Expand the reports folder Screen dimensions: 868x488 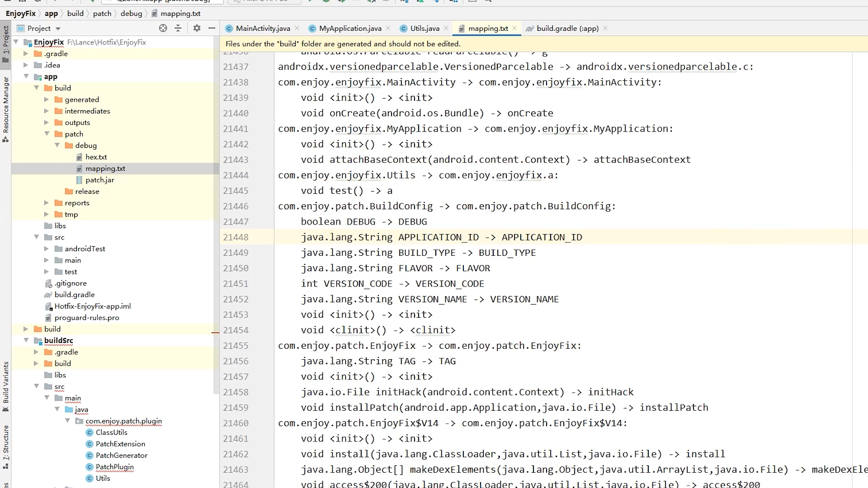coord(46,203)
